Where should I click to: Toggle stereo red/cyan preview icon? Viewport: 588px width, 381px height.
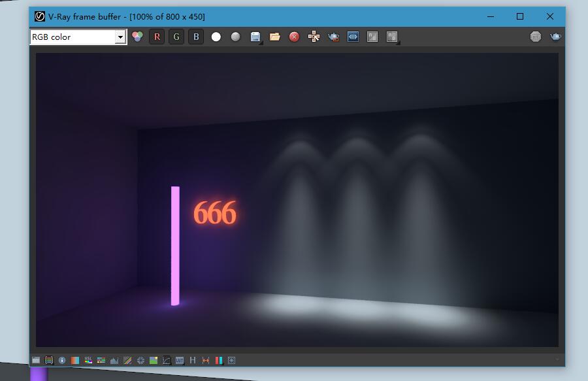click(x=219, y=360)
